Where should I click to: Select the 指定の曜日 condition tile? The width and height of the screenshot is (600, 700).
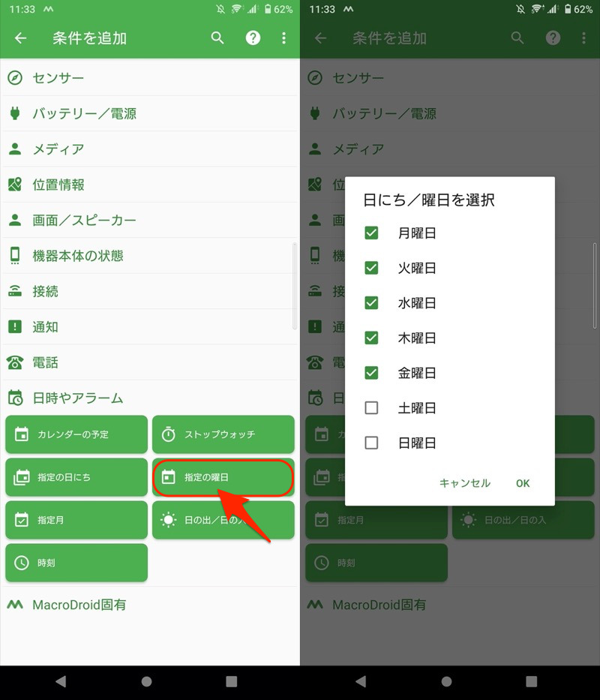coord(223,477)
